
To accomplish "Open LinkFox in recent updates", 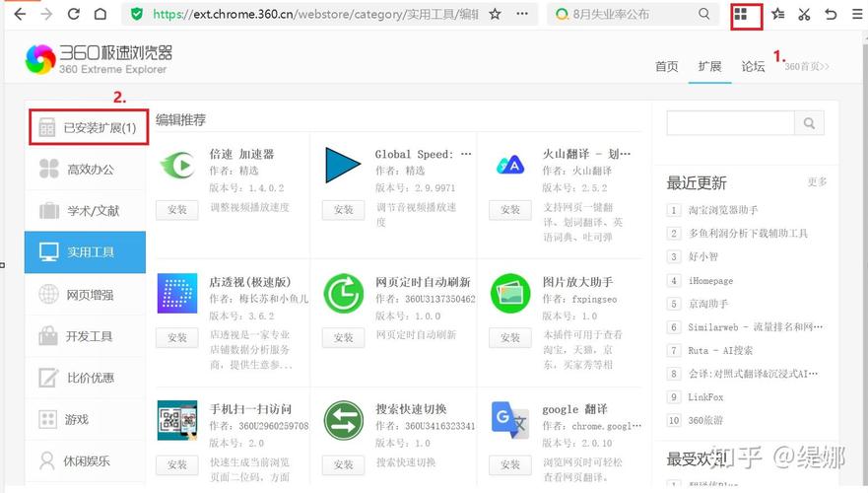I will tap(705, 396).
